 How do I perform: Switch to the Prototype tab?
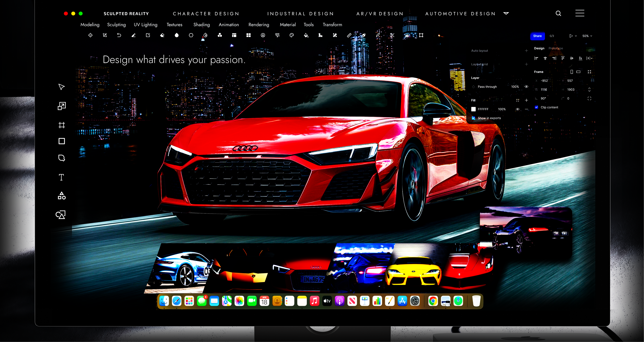click(x=555, y=48)
